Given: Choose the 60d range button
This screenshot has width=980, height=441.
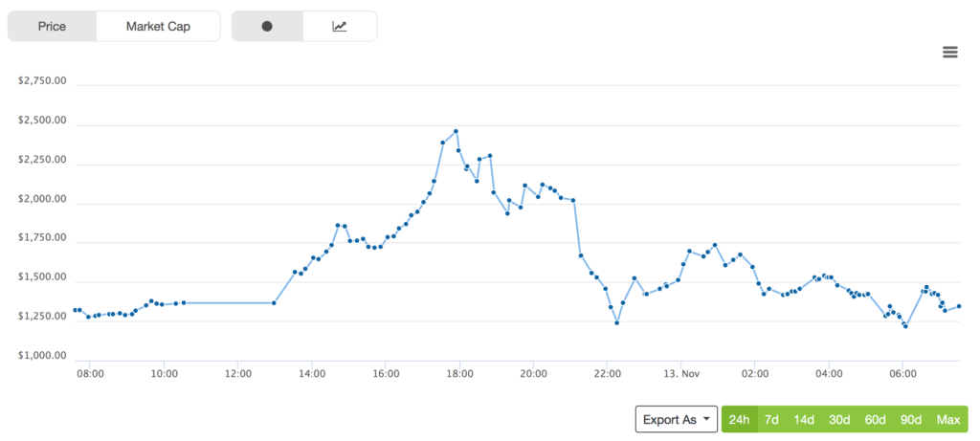Looking at the screenshot, I should click(x=876, y=420).
